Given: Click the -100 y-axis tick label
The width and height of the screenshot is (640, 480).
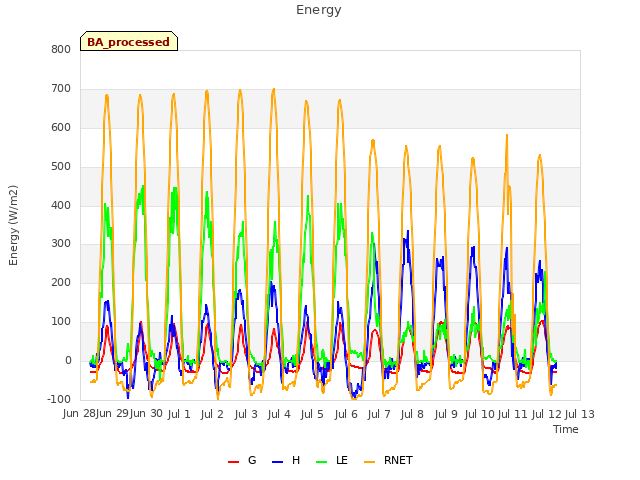Looking at the screenshot, I should [x=59, y=400].
